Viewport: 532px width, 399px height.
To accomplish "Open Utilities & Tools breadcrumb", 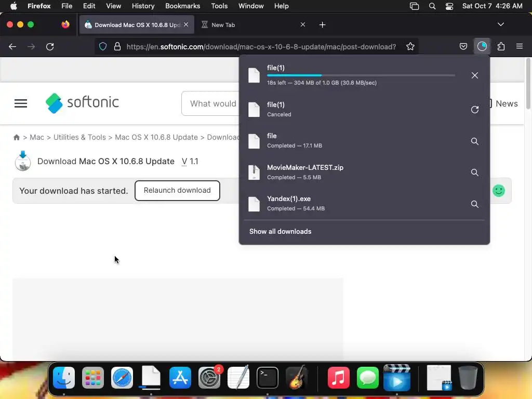I will 79,137.
